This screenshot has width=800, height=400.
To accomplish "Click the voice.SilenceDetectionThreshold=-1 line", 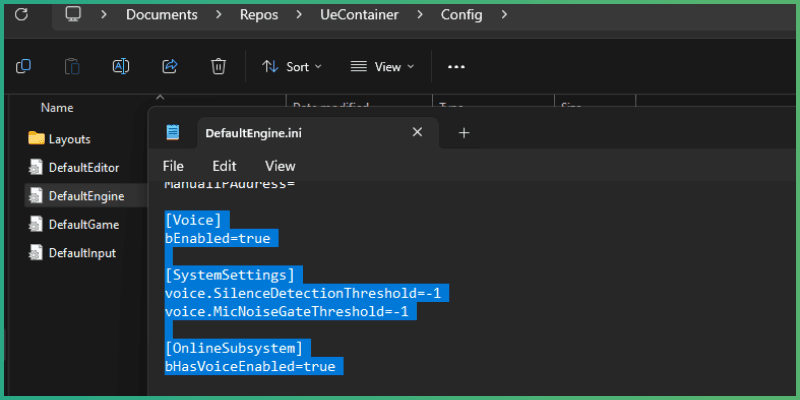I will [303, 294].
